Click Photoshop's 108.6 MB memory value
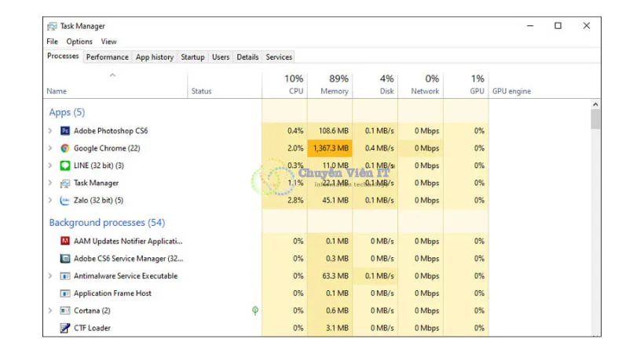Image resolution: width=644 pixels, height=353 pixels. (x=334, y=131)
